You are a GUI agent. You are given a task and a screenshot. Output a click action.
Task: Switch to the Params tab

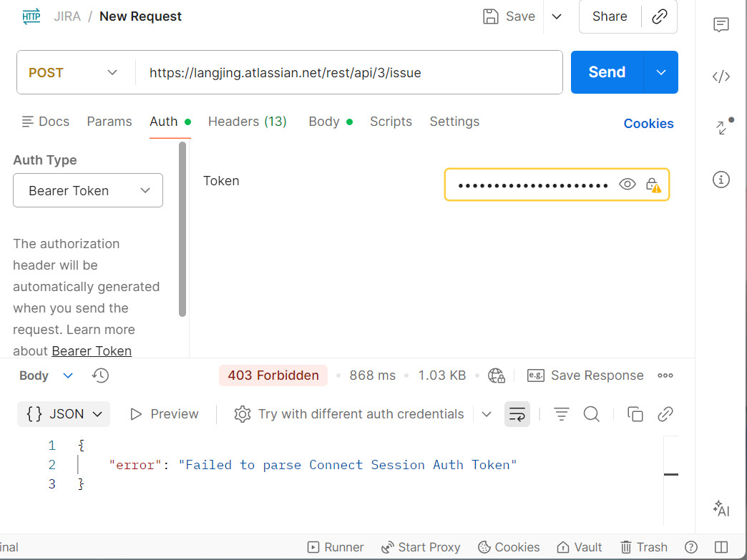coord(109,122)
